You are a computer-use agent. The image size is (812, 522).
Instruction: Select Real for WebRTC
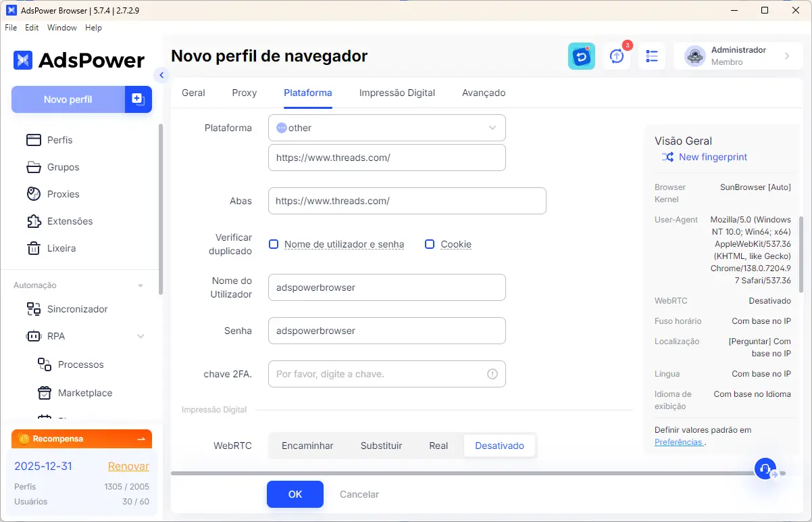pyautogui.click(x=438, y=446)
